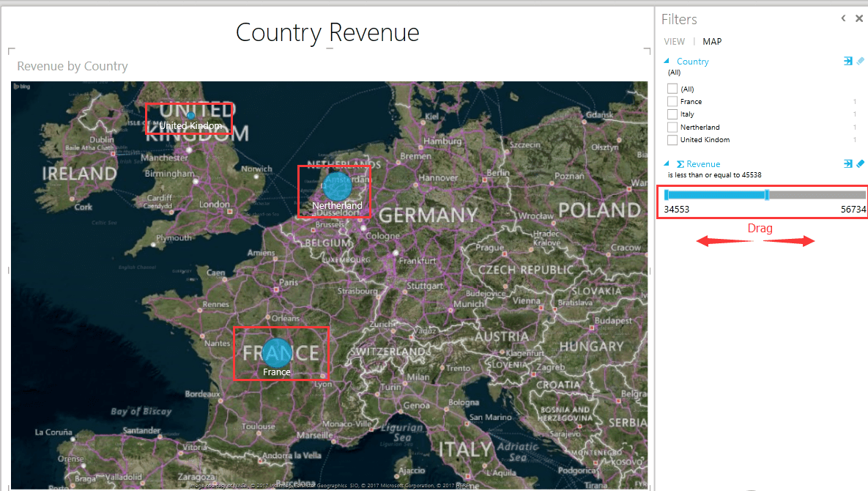Collapse the Filters pane with the chevron
Image resolution: width=868 pixels, height=491 pixels.
[843, 18]
